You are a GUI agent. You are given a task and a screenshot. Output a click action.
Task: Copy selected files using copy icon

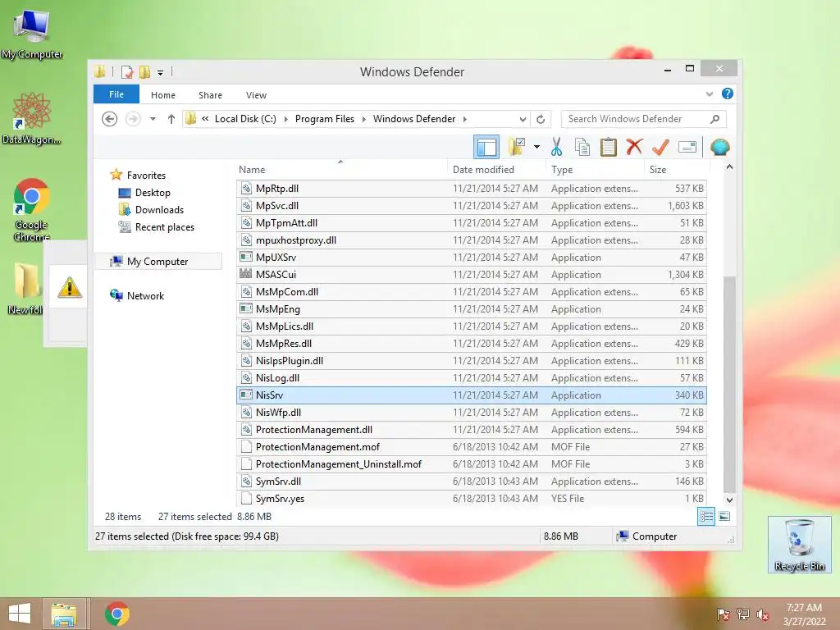click(x=582, y=147)
